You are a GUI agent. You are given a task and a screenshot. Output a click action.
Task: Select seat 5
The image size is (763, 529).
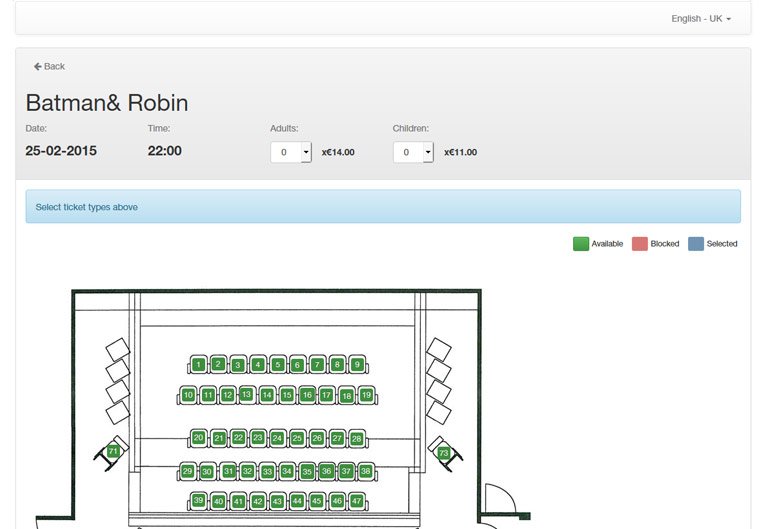click(x=278, y=365)
